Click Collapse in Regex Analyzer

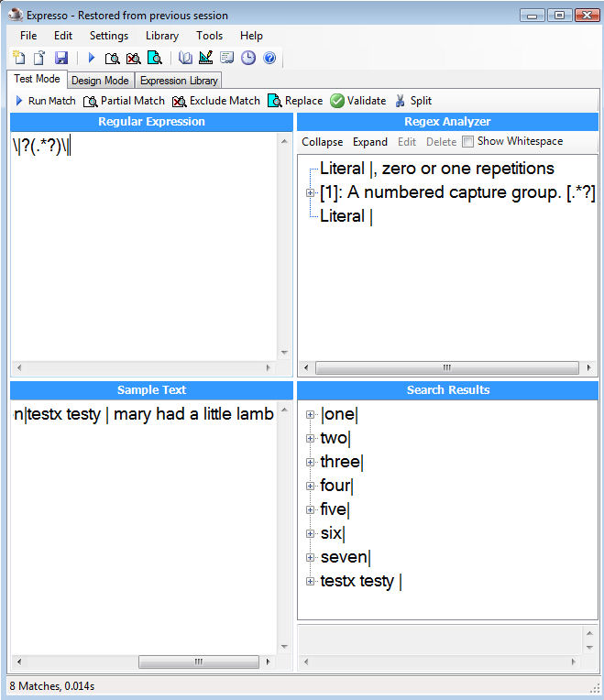(x=323, y=142)
